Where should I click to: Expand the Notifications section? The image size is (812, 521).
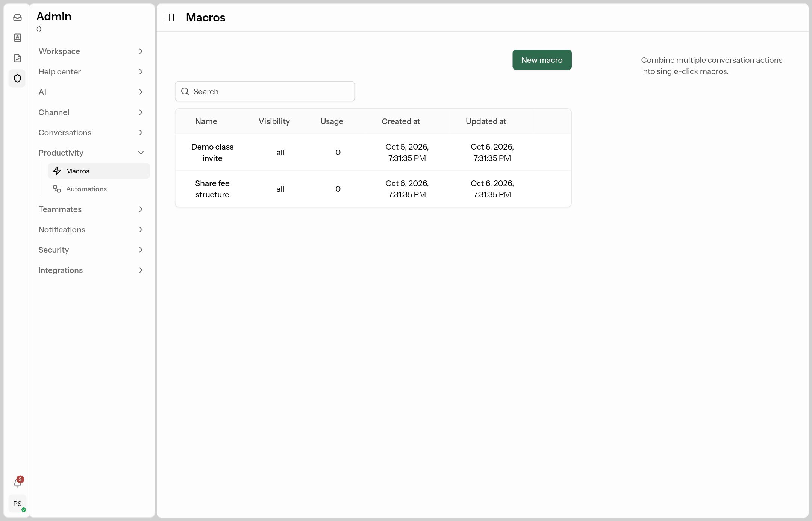click(x=91, y=229)
